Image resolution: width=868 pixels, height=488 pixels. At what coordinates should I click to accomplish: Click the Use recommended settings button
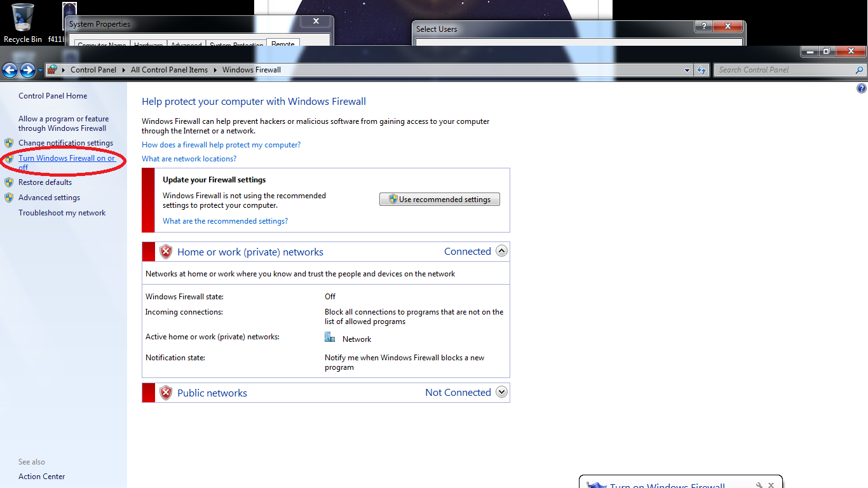coord(439,199)
